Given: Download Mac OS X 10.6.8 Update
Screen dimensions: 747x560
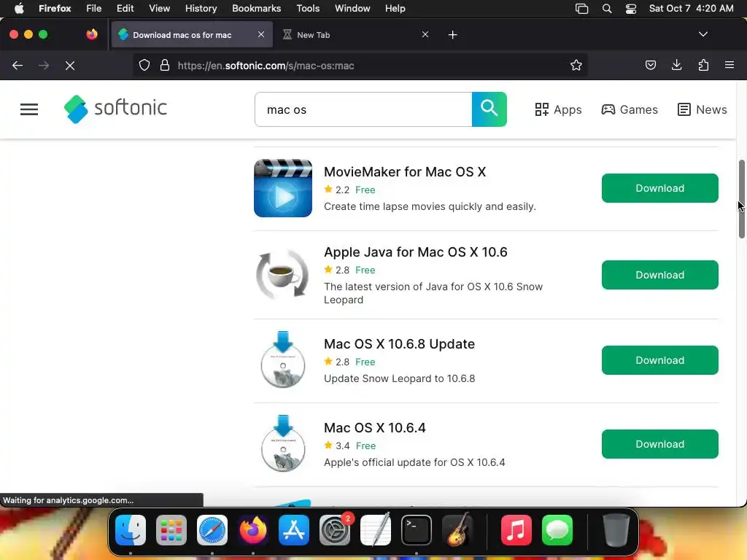Looking at the screenshot, I should pyautogui.click(x=659, y=360).
